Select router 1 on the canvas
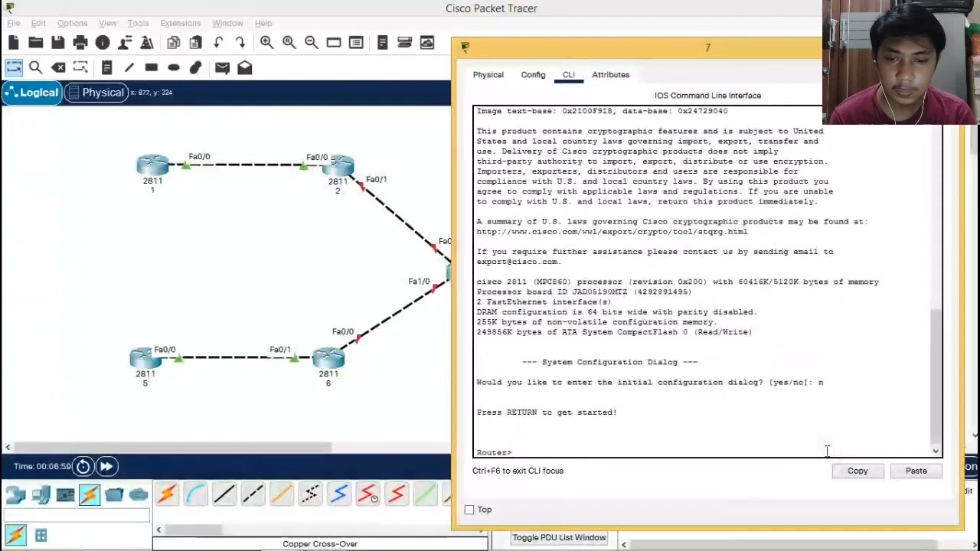The image size is (980, 551). (152, 165)
